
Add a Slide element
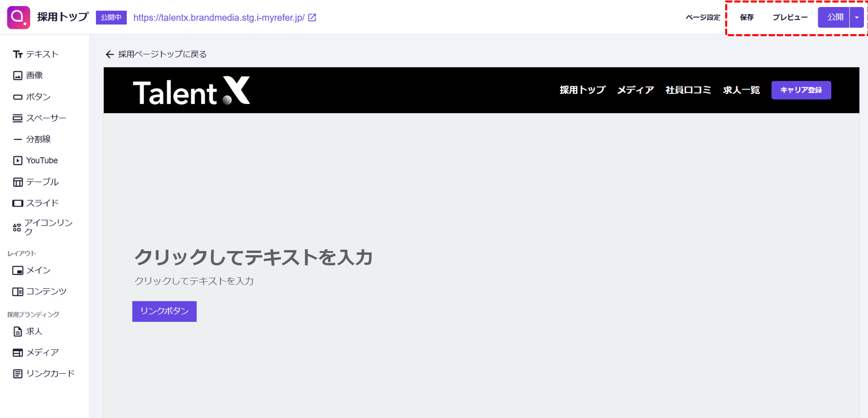[18, 203]
